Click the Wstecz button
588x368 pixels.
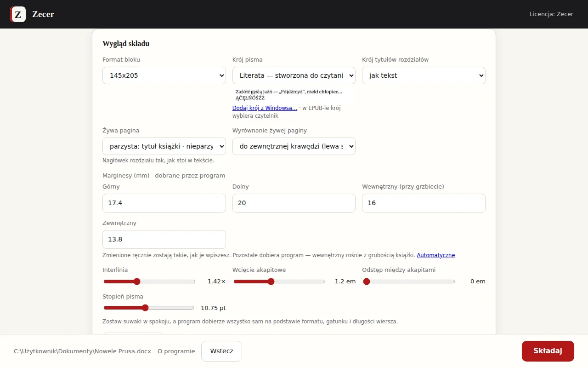pos(221,351)
